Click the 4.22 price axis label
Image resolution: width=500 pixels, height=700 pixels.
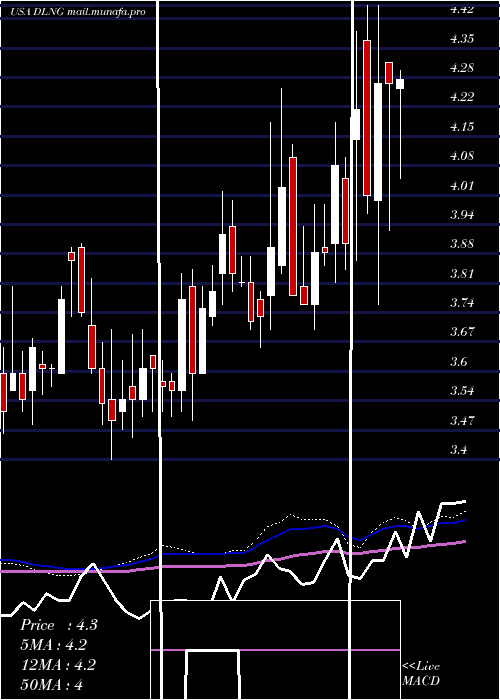click(x=462, y=97)
